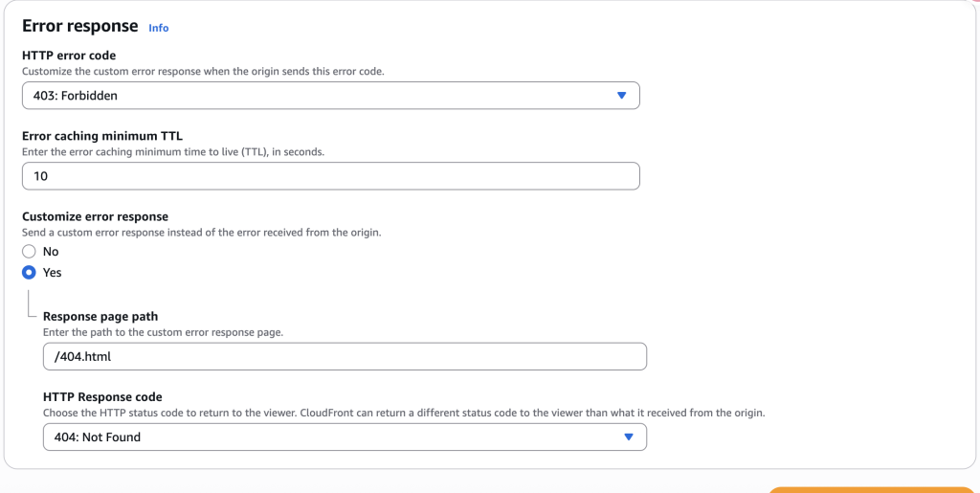The image size is (980, 493).
Task: Click the 'Choose the HTTP status code' description
Action: (404, 413)
